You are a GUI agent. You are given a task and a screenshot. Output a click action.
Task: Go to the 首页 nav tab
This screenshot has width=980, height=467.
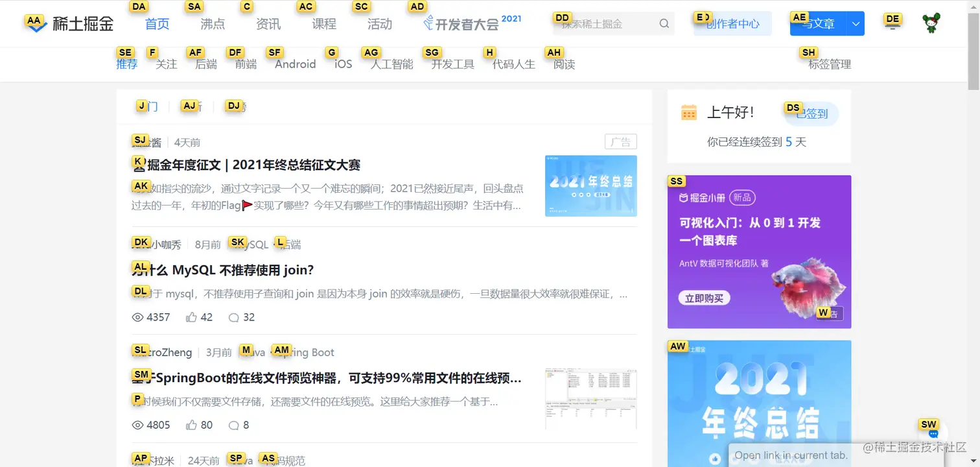pyautogui.click(x=157, y=24)
